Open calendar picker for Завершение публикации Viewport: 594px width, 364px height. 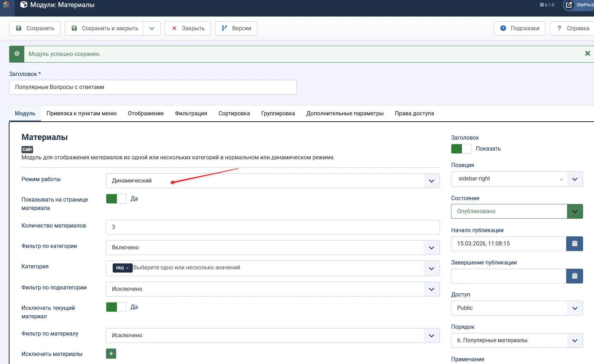click(x=574, y=276)
